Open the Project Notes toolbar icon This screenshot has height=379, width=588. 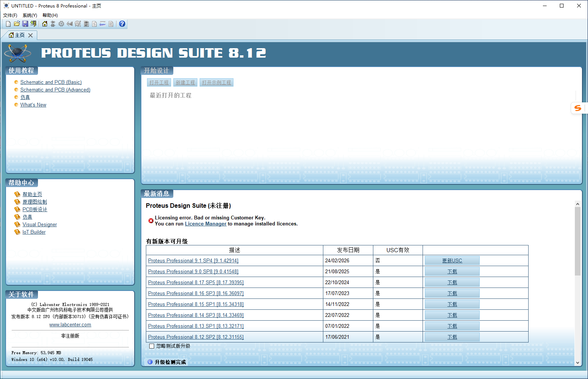point(111,24)
